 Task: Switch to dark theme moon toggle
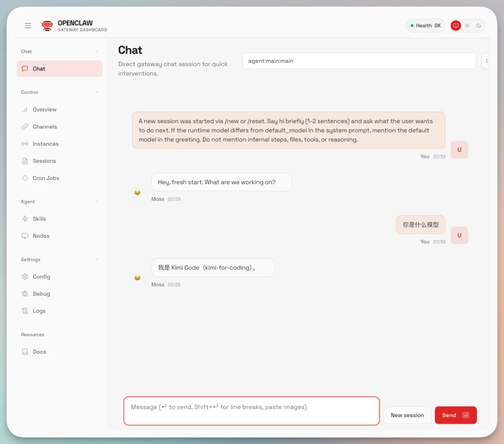tap(478, 26)
